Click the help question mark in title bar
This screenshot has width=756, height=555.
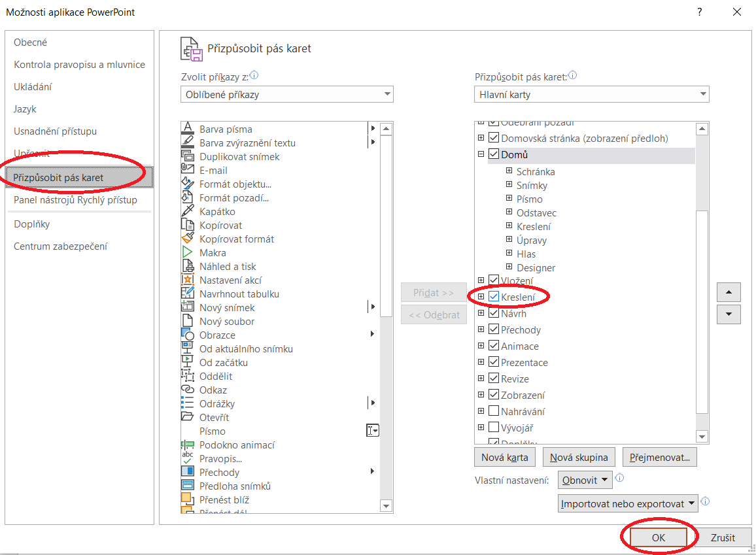[700, 12]
